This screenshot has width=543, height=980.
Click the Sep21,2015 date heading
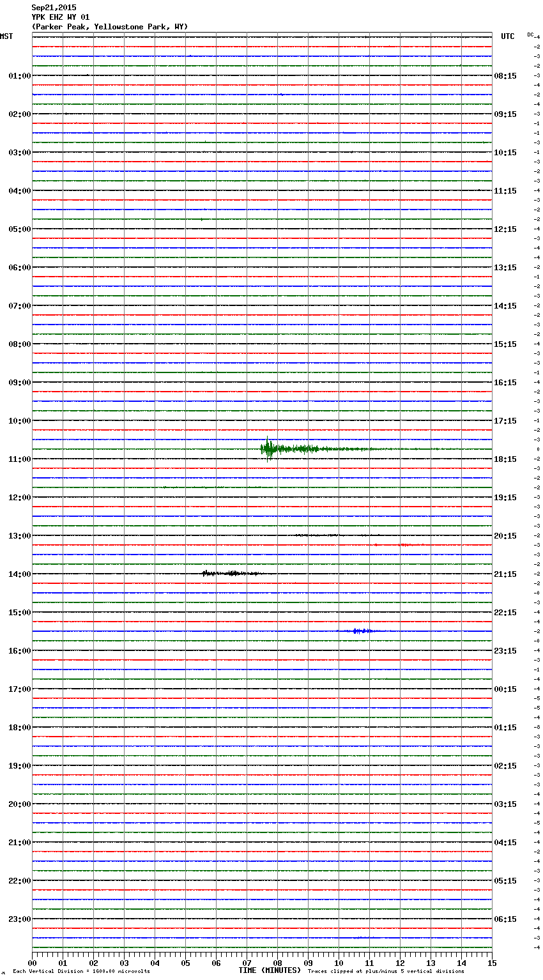click(54, 8)
